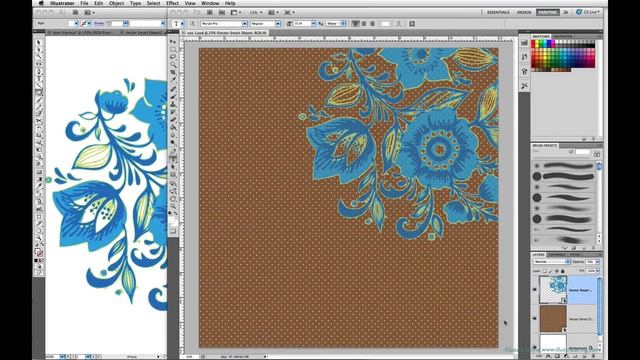Open the character panel toggle icon

point(412,24)
